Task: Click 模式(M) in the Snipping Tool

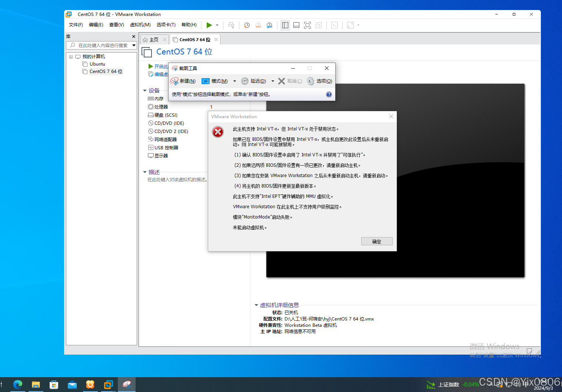Action: [215, 81]
